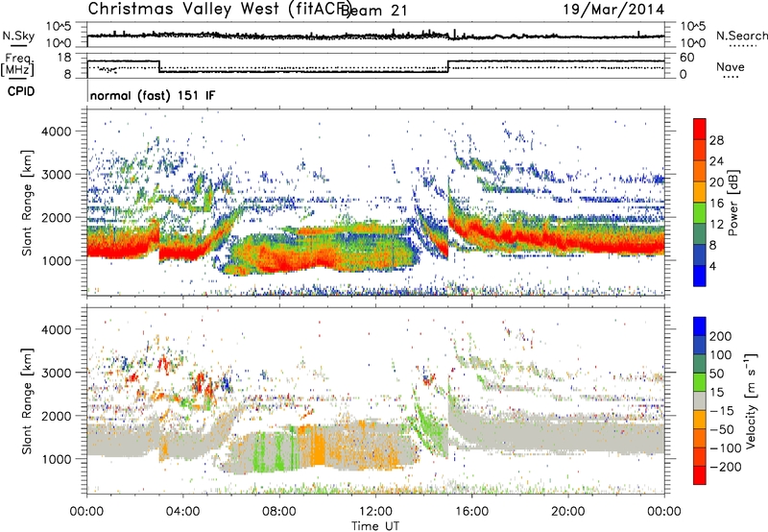This screenshot has width=768, height=532.
Task: Click the '16:00' time tick label
Action: (471, 512)
